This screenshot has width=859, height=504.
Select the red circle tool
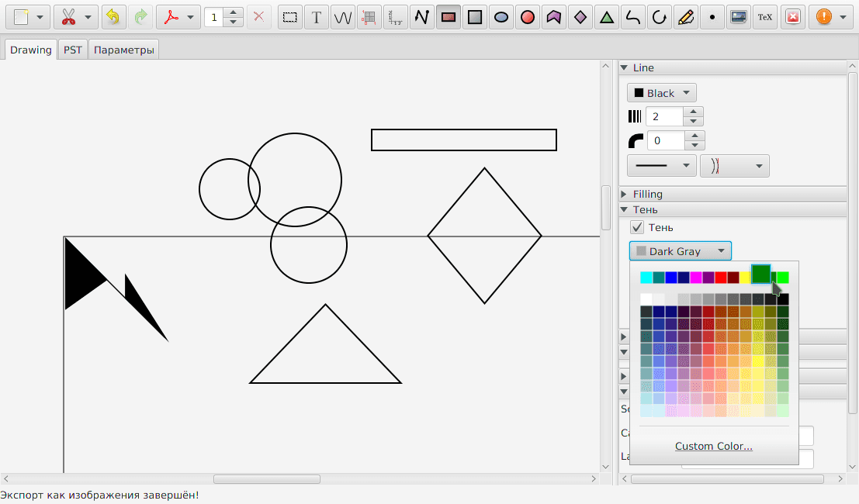(528, 18)
